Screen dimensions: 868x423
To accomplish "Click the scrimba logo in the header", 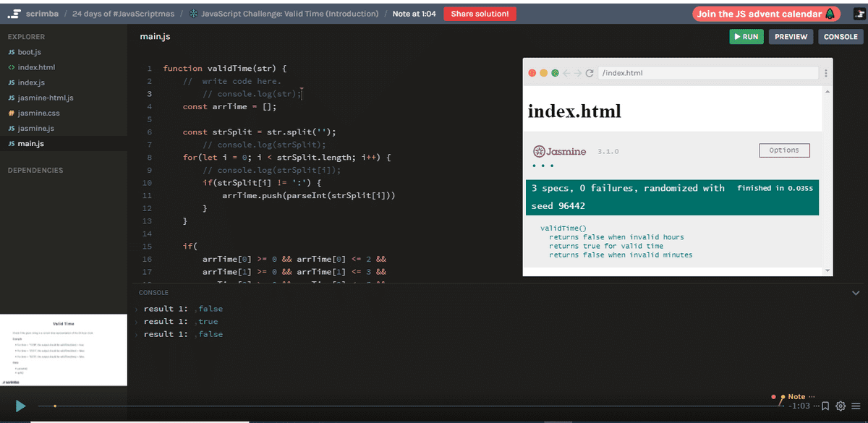I will click(35, 14).
